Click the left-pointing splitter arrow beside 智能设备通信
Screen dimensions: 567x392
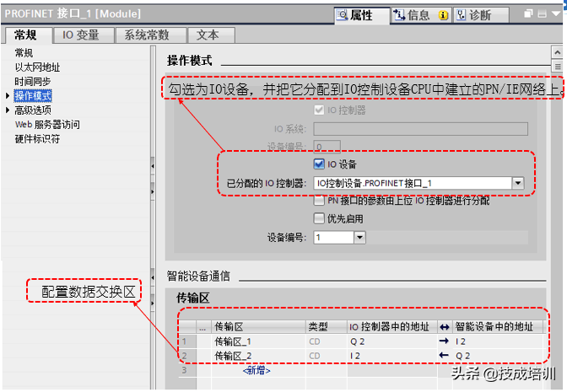click(153, 277)
